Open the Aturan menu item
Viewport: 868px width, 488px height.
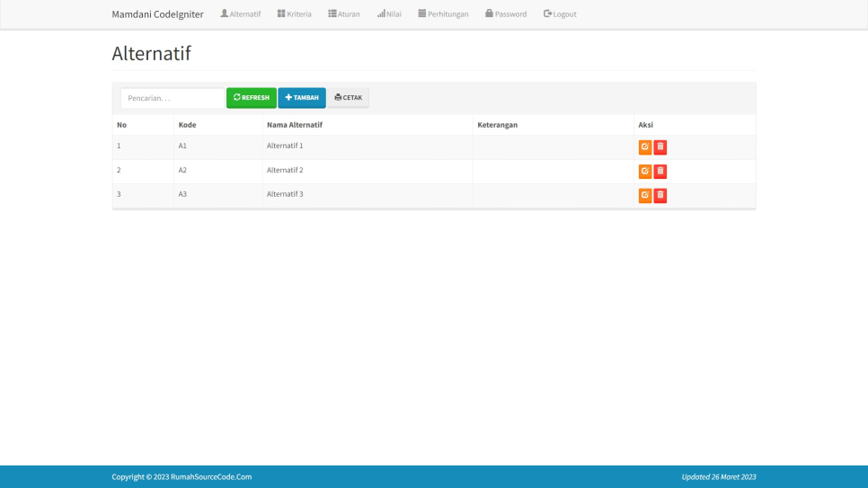point(344,14)
